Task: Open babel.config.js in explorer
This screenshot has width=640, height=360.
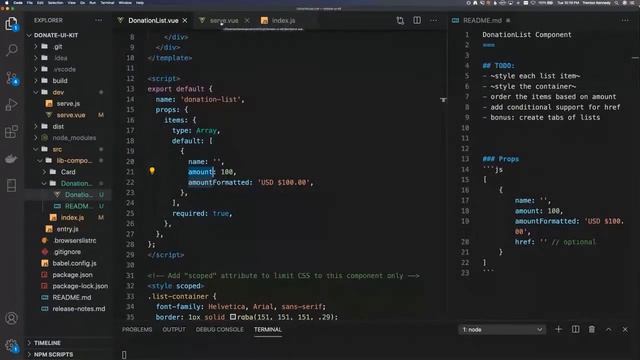Action: 74,263
